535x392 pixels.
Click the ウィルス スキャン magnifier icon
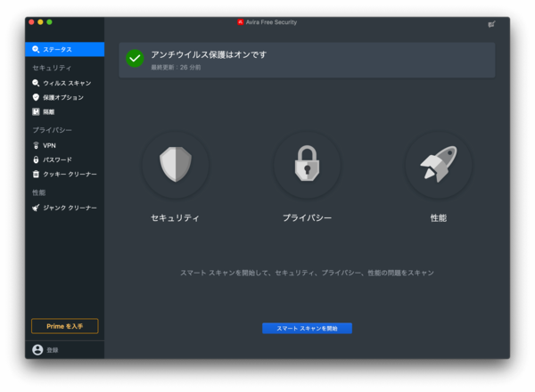coord(36,83)
